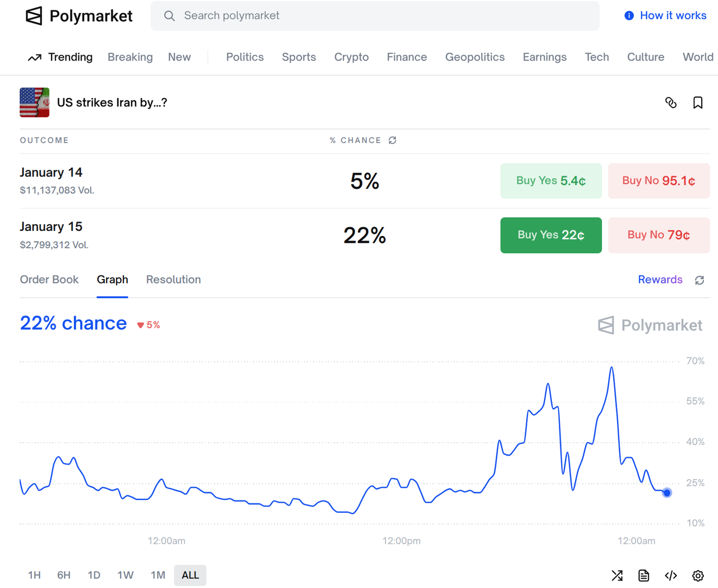The height and width of the screenshot is (588, 718).
Task: Click the $11,137,083 Vol. text
Action: [57, 191]
